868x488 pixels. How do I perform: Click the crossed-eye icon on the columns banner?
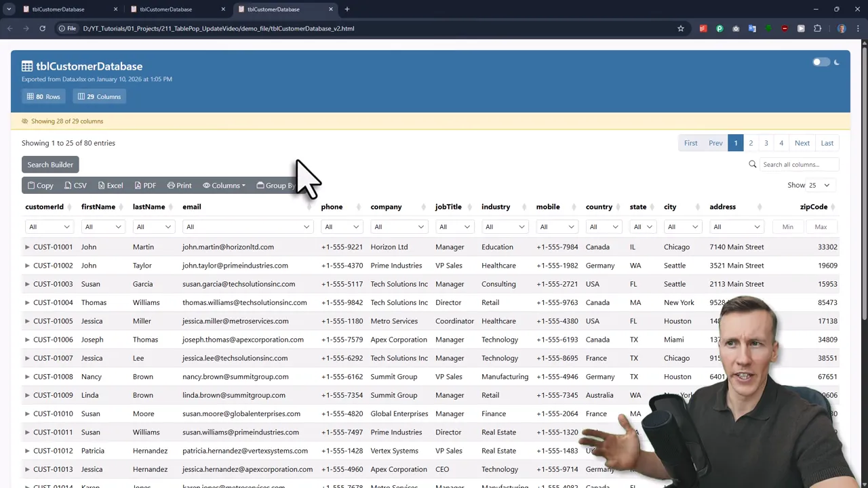coord(24,121)
